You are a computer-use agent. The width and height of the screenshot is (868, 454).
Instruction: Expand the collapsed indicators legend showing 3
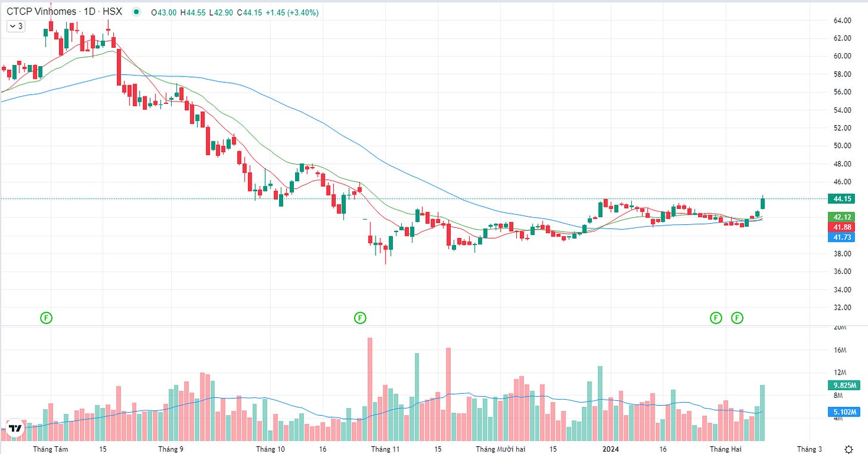coord(15,26)
